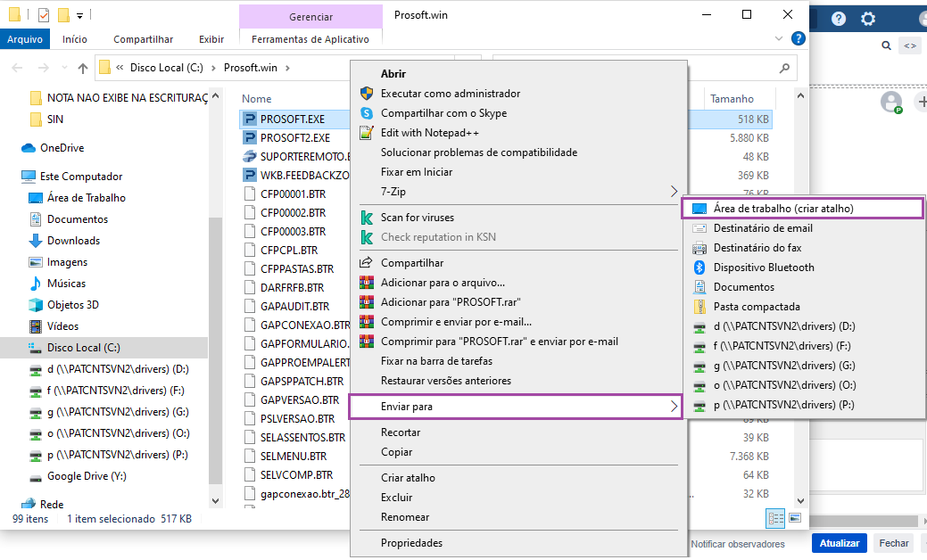
Task: Expand the ribbon with the chevron
Action: coord(779,38)
